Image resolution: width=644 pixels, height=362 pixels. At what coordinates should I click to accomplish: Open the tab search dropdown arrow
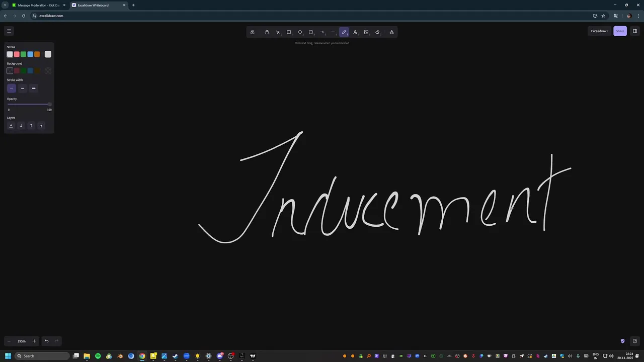[5, 5]
